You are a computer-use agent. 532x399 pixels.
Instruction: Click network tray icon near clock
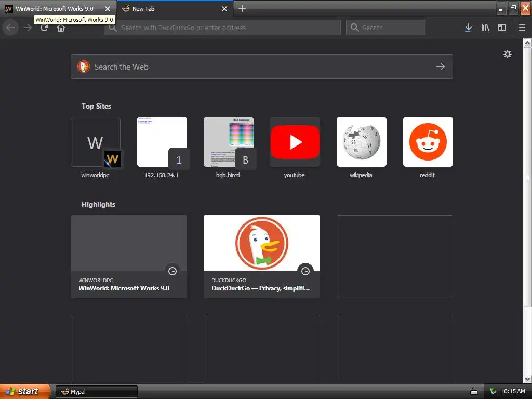pyautogui.click(x=494, y=392)
